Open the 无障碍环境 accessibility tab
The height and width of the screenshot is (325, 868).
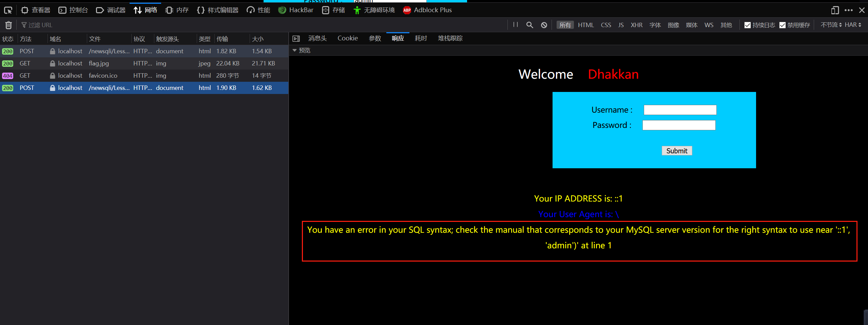(374, 10)
